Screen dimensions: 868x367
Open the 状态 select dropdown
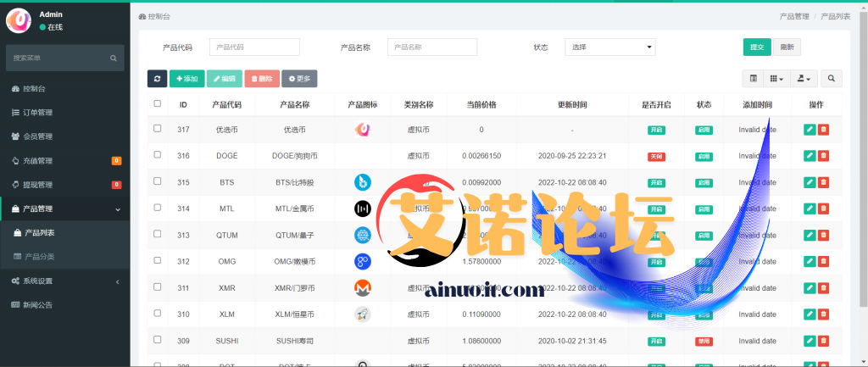[x=610, y=47]
